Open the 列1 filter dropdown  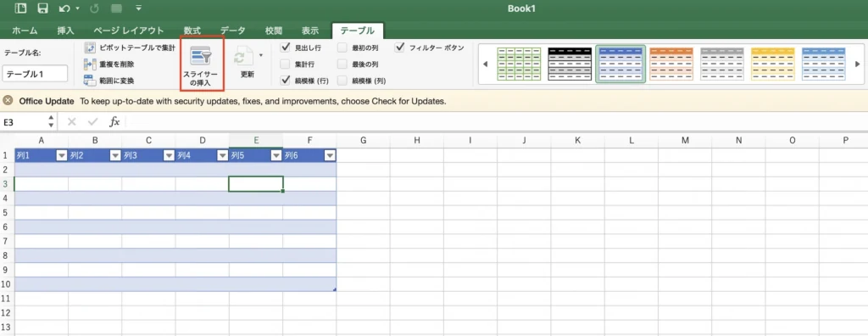click(x=62, y=156)
